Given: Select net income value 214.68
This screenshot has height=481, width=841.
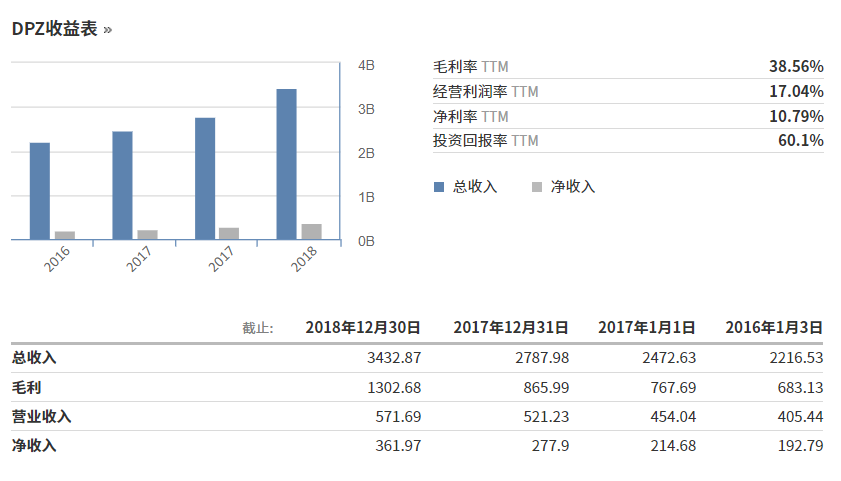Looking at the screenshot, I should coord(673,445).
